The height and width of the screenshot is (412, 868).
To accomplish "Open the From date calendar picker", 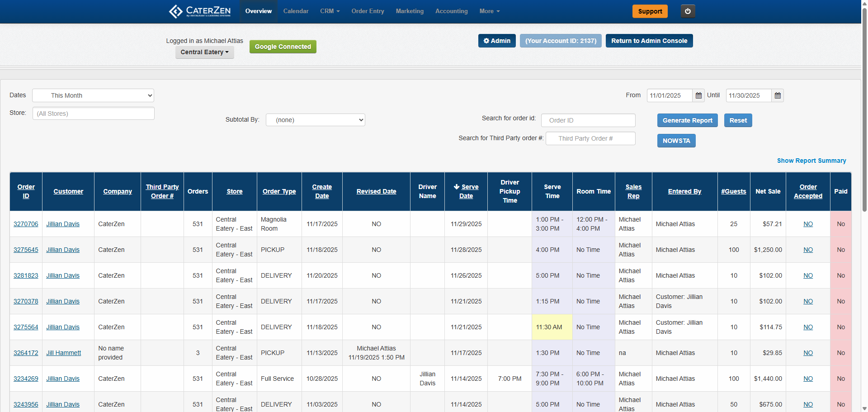I will 698,95.
